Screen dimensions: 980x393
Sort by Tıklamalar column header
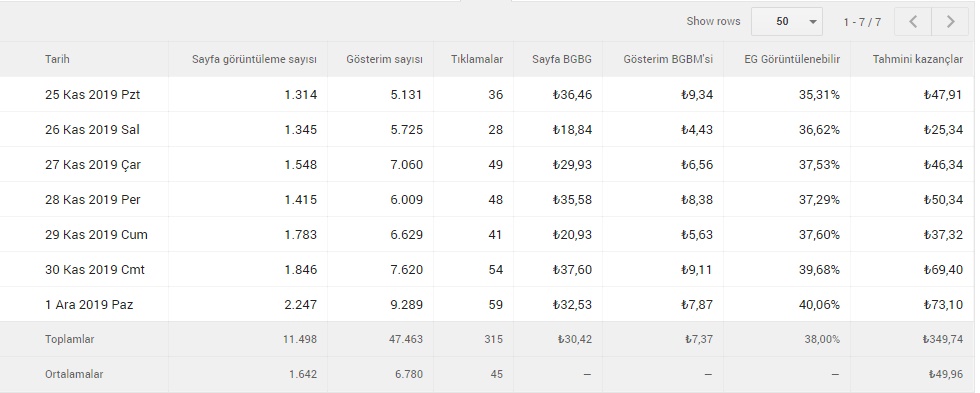(x=477, y=59)
